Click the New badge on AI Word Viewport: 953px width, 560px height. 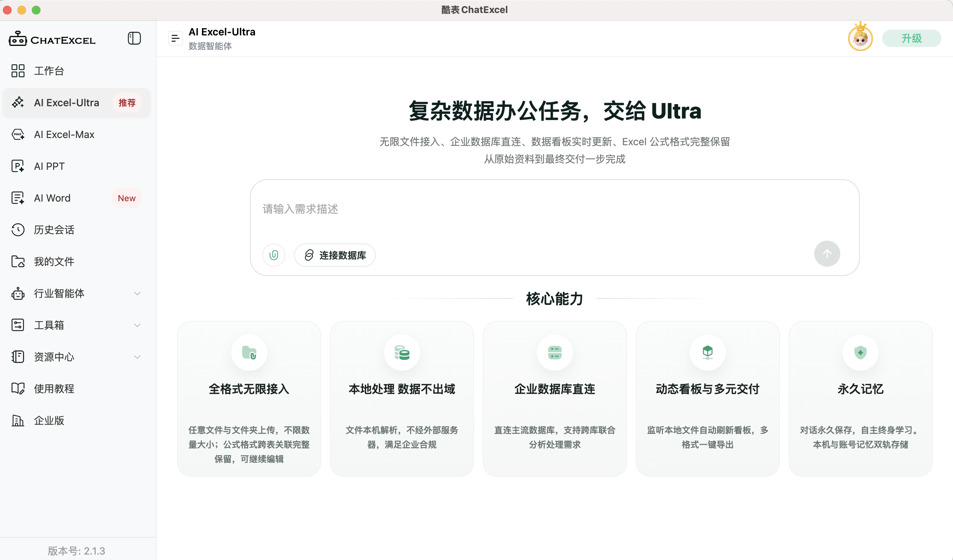pyautogui.click(x=127, y=198)
